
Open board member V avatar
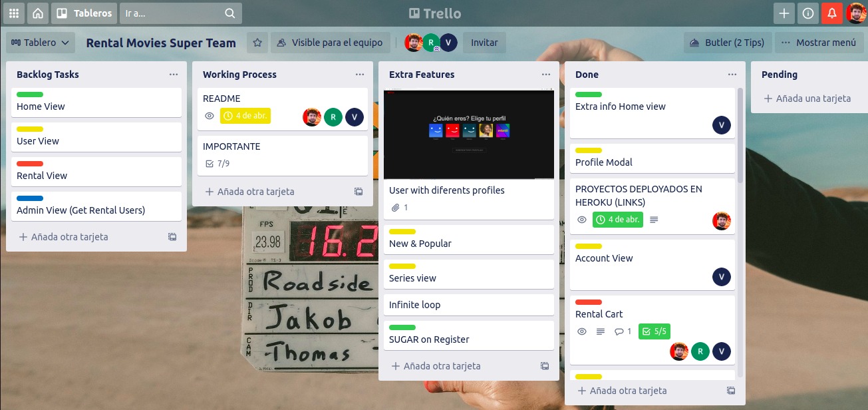449,43
